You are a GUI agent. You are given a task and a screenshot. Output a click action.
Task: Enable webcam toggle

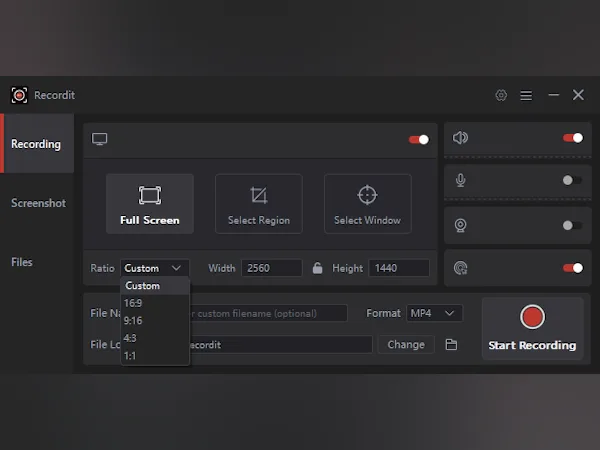point(573,225)
